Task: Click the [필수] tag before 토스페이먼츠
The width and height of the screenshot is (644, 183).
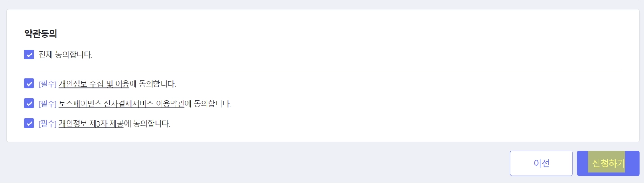Action: (47, 104)
